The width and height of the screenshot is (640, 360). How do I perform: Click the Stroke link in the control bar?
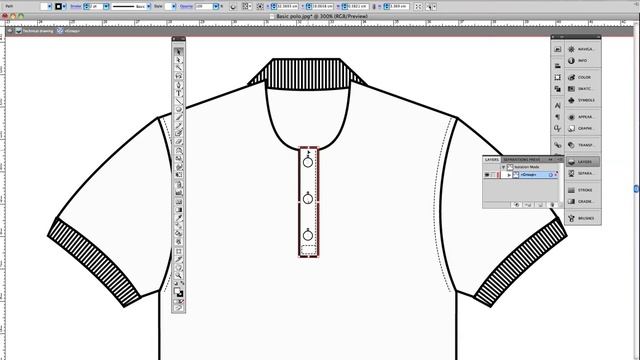(76, 7)
